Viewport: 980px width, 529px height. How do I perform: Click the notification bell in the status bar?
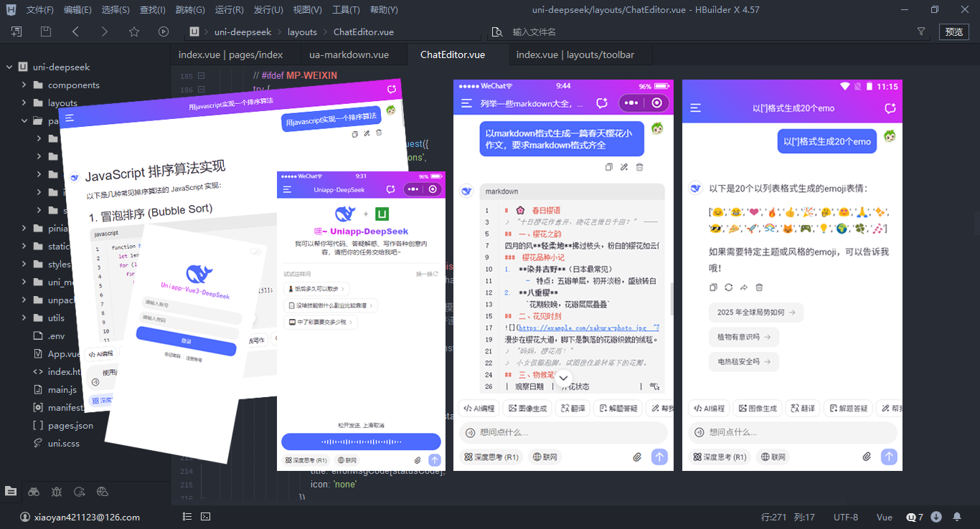[x=957, y=517]
